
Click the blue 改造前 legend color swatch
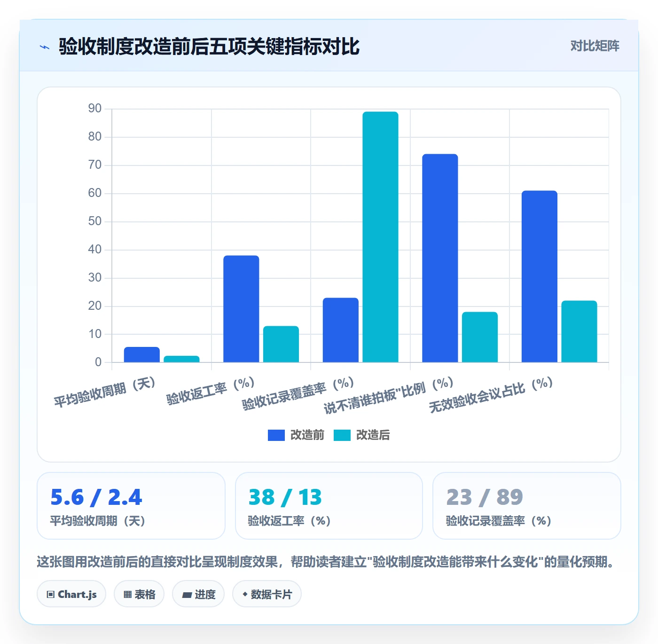coord(276,435)
